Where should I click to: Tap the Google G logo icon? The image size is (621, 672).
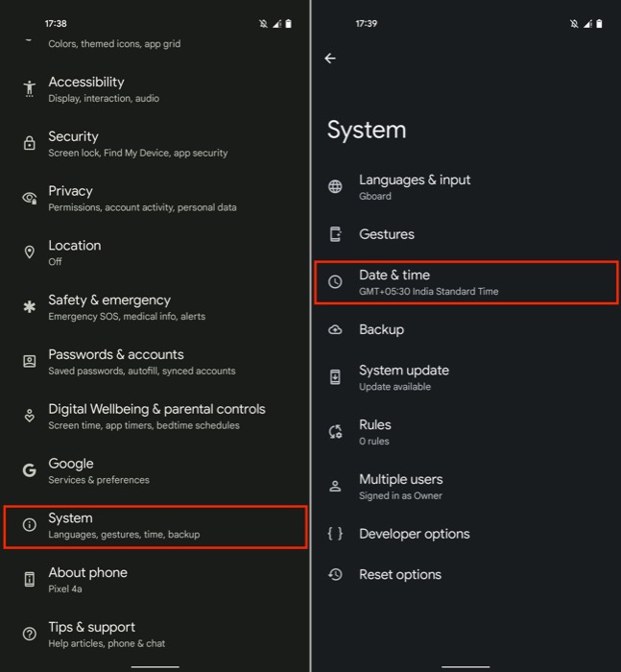point(29,470)
